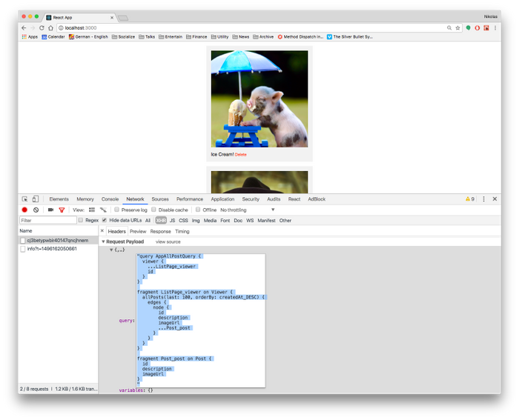The width and height of the screenshot is (519, 420).
Task: Toggle the device toolbar icon
Action: click(x=35, y=199)
